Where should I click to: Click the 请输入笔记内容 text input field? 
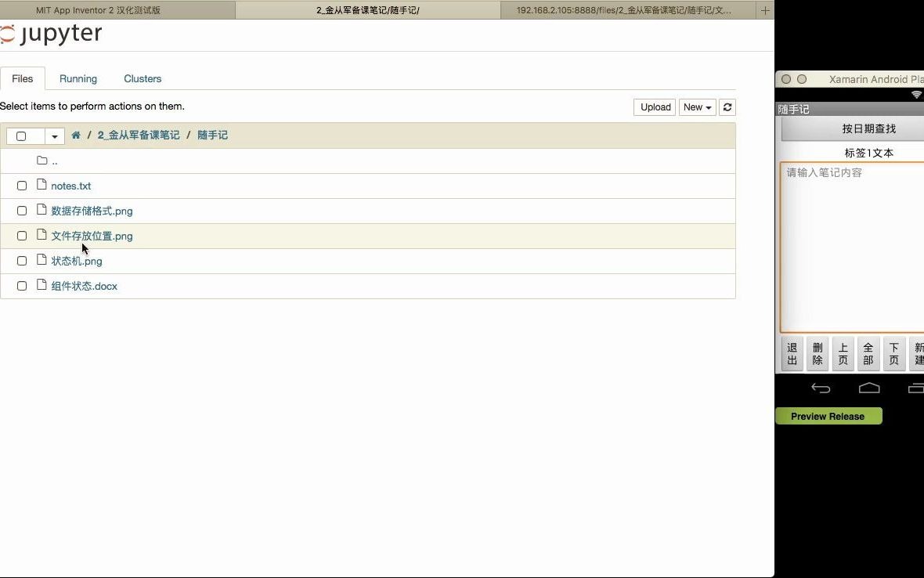tap(854, 243)
